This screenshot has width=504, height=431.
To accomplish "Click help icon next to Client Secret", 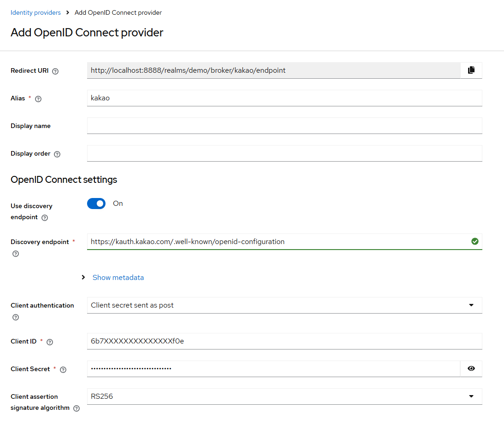I will pos(63,370).
